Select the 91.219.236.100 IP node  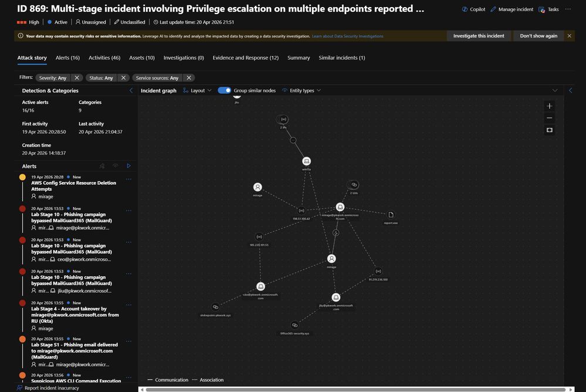point(378,271)
